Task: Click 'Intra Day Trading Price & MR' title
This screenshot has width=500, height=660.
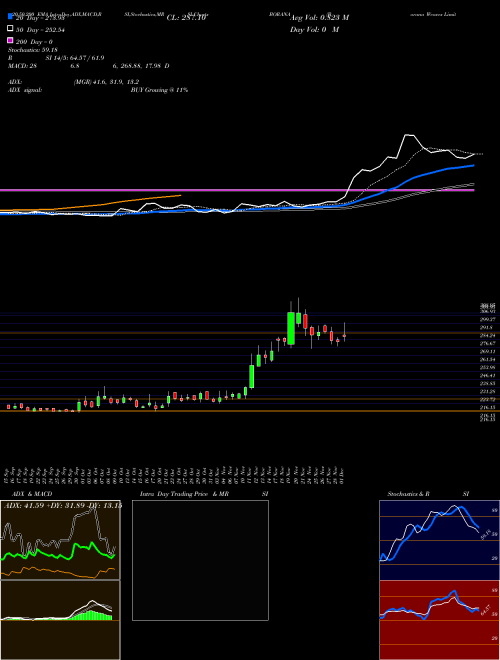Action: click(x=184, y=494)
